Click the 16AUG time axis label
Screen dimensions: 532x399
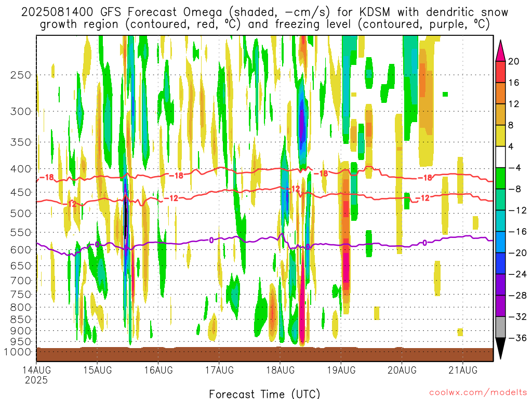(158, 370)
